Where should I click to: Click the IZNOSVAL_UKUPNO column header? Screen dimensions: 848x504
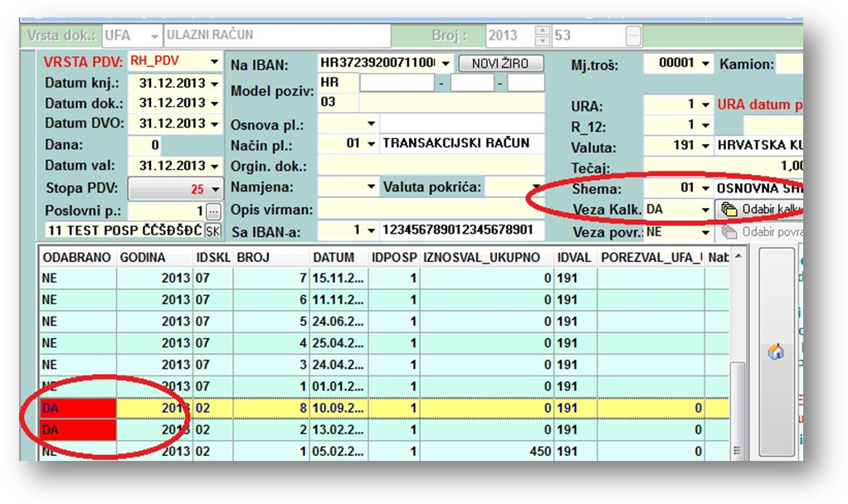click(487, 258)
